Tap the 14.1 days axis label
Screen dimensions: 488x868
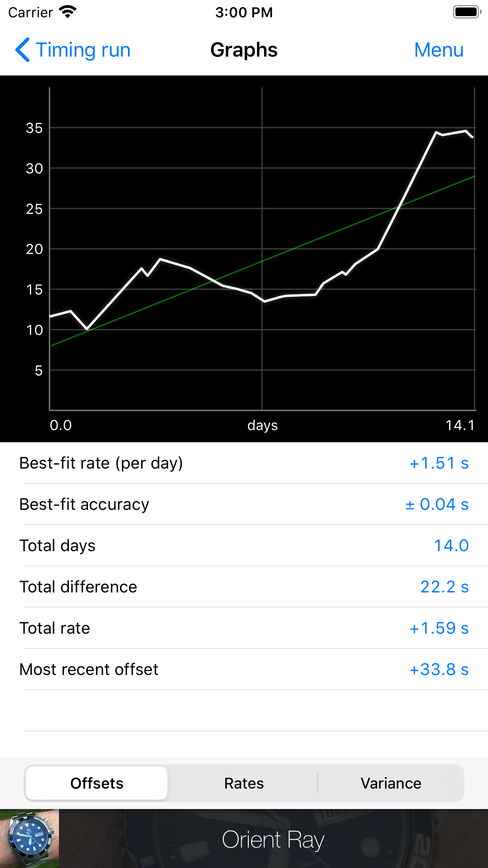(460, 425)
